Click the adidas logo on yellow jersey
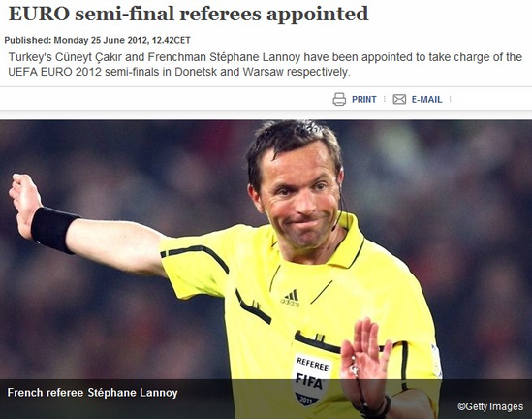Image resolution: width=532 pixels, height=419 pixels. coord(290,299)
